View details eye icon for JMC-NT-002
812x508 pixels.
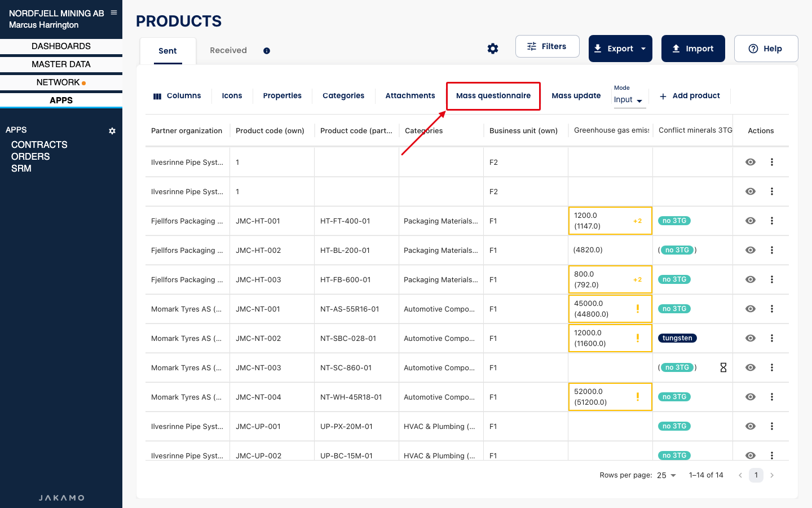pos(751,338)
